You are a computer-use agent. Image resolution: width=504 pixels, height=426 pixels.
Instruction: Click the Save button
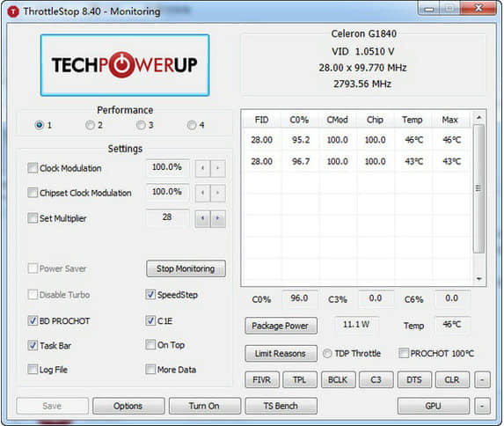[53, 406]
